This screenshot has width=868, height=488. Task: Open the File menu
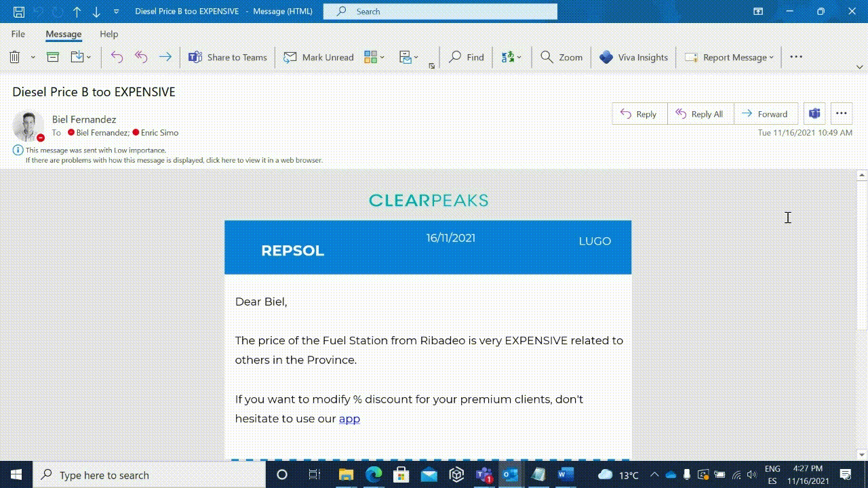pos(18,34)
